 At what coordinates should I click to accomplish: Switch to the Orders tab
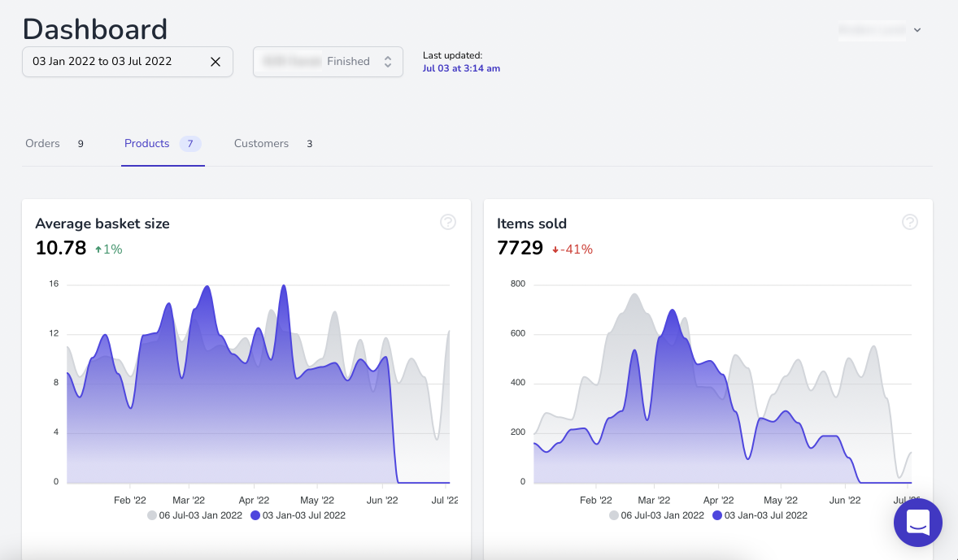(x=43, y=144)
